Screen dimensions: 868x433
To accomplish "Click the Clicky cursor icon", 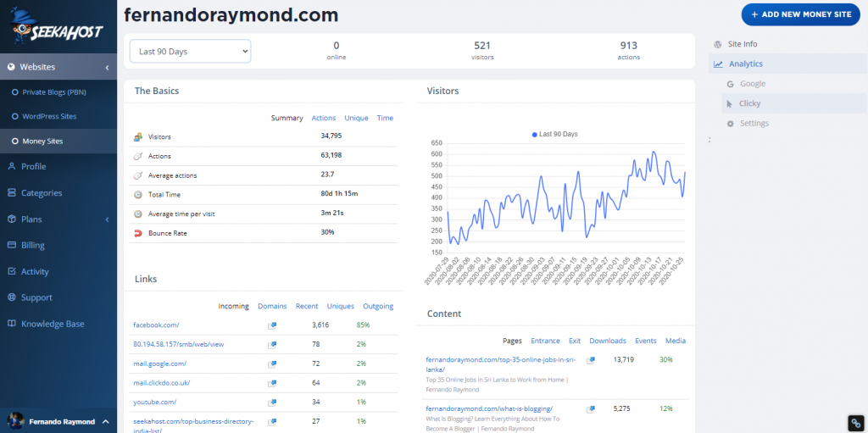I will (x=730, y=103).
